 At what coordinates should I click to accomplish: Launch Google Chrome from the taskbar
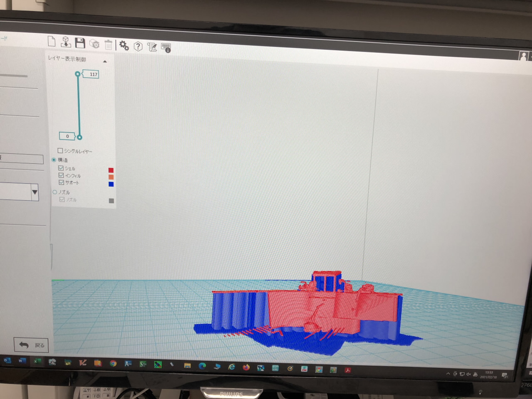[113, 364]
